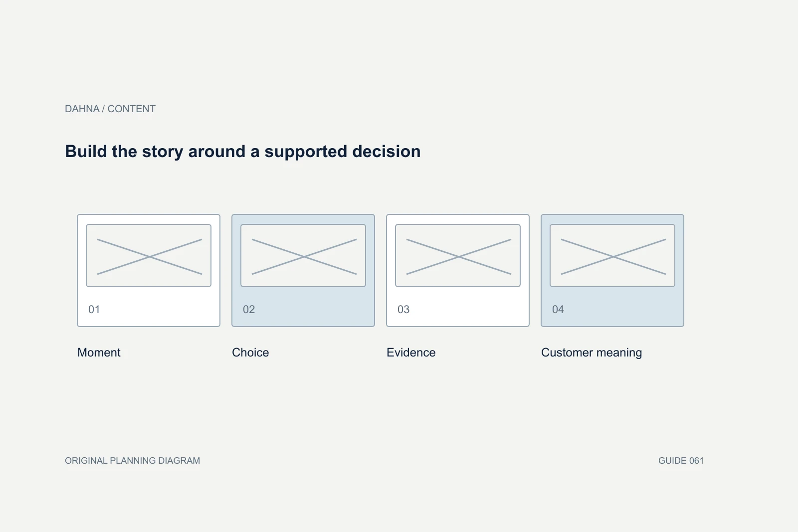Click the Choice label

250,353
